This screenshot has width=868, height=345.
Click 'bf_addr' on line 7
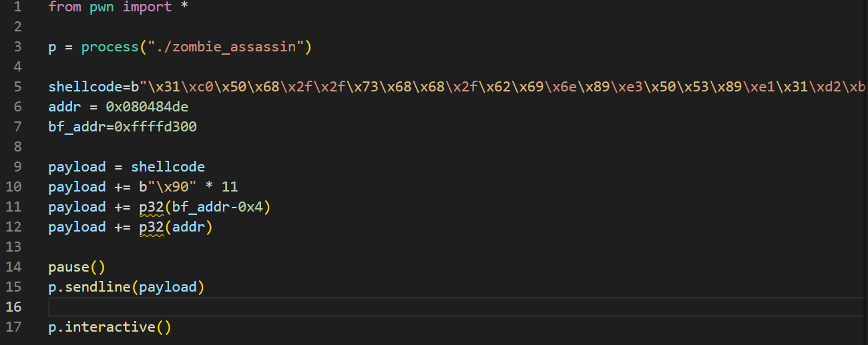tap(77, 127)
